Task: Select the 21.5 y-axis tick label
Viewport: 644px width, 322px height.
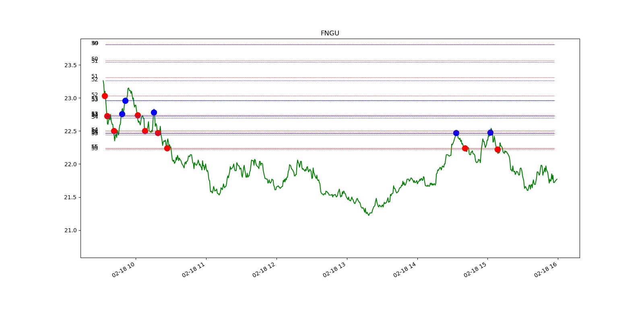Action: [70, 197]
